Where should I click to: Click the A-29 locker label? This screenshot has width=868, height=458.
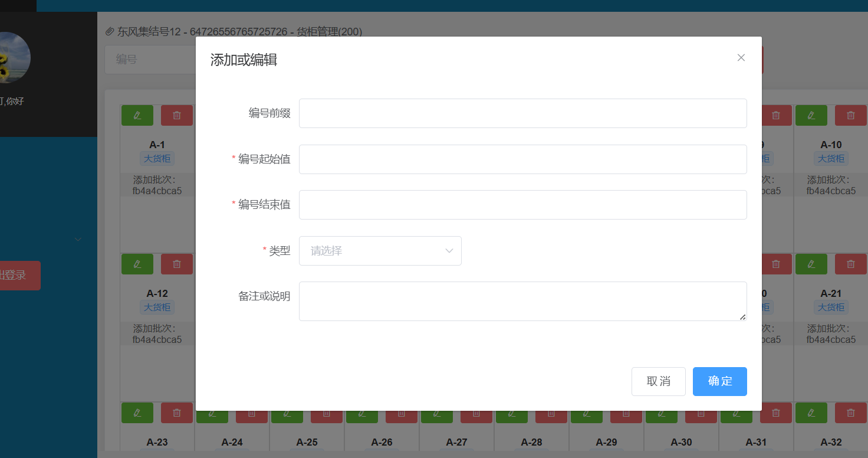[606, 442]
